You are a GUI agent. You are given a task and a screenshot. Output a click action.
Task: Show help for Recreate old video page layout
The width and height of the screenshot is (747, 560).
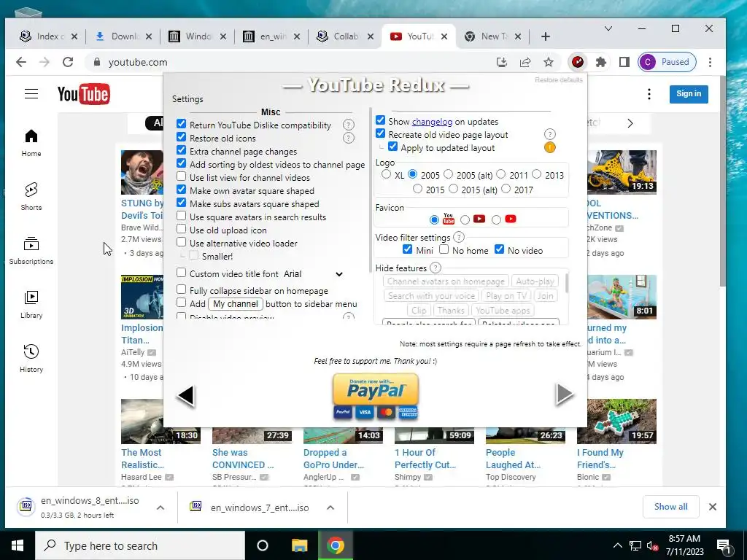550,134
